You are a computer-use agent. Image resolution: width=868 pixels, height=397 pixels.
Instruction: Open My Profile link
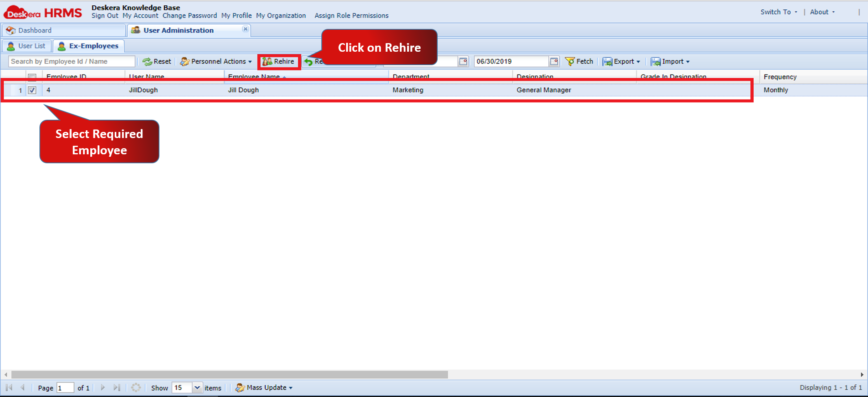[x=236, y=15]
